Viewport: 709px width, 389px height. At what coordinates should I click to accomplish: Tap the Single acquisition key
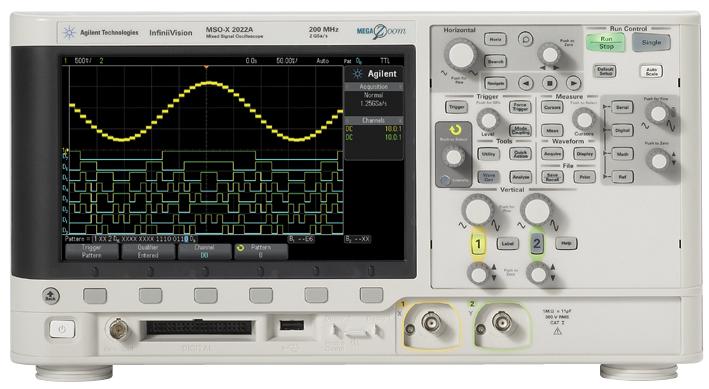[x=651, y=43]
